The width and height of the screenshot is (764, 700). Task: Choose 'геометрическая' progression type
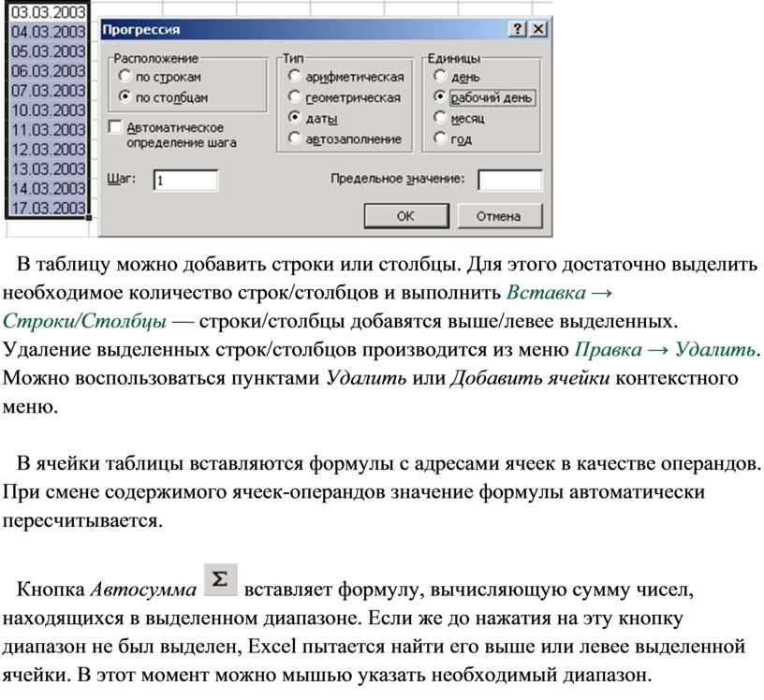point(295,97)
